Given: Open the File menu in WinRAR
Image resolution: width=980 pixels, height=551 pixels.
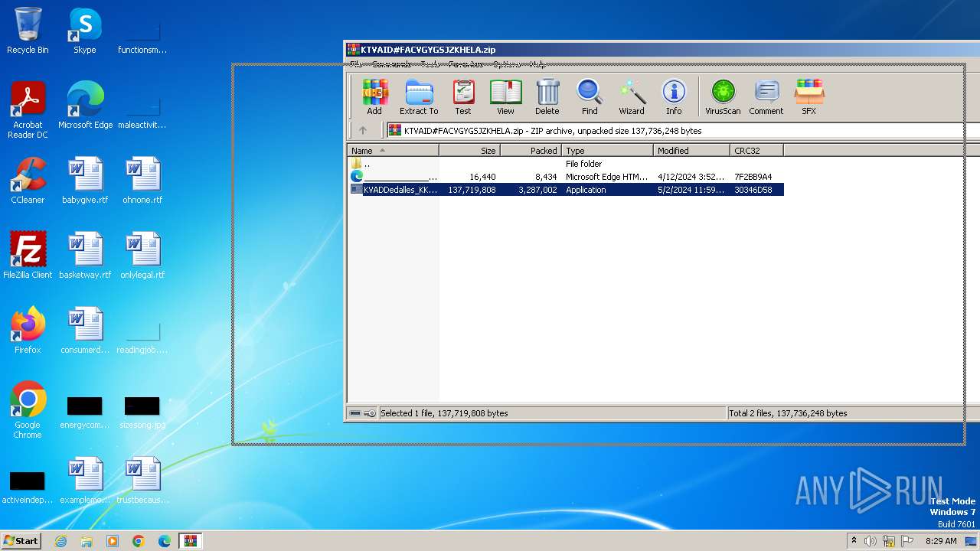Looking at the screenshot, I should (x=355, y=64).
